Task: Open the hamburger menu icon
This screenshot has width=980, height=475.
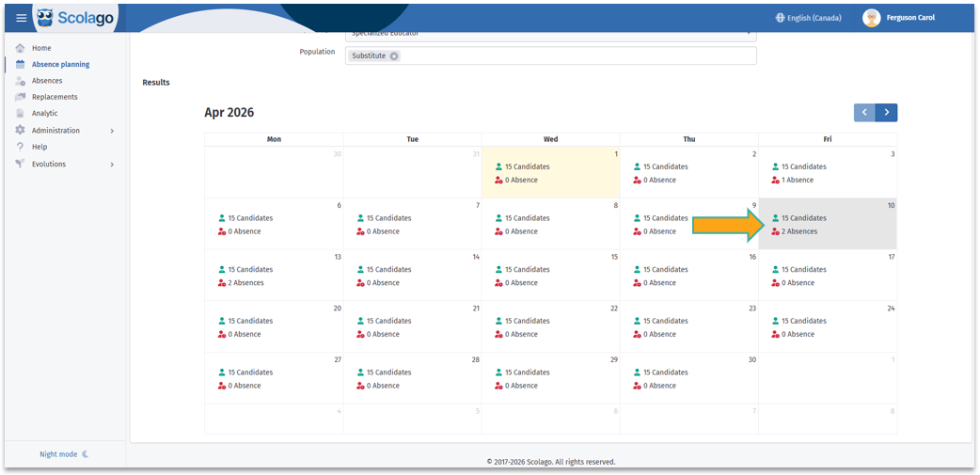Action: (22, 18)
